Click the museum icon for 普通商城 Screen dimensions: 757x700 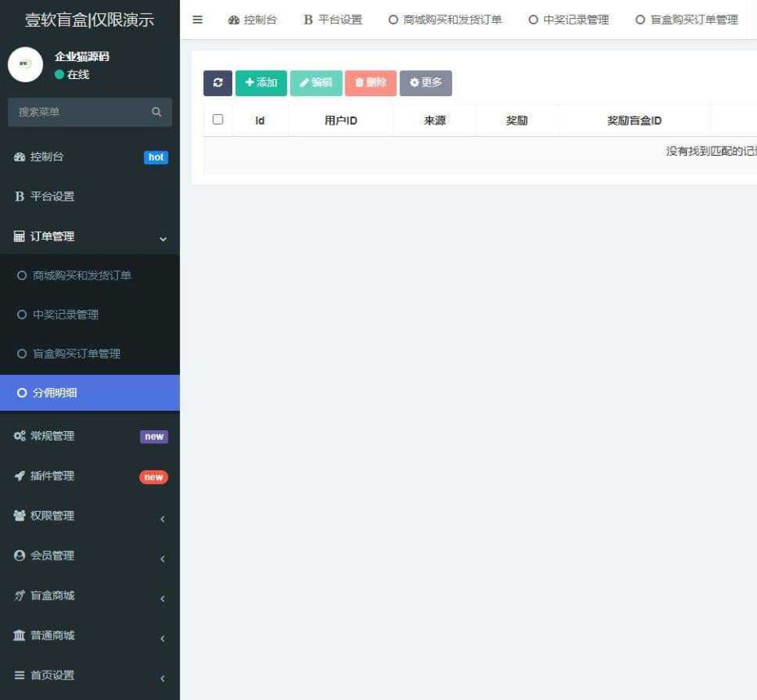[x=18, y=636]
